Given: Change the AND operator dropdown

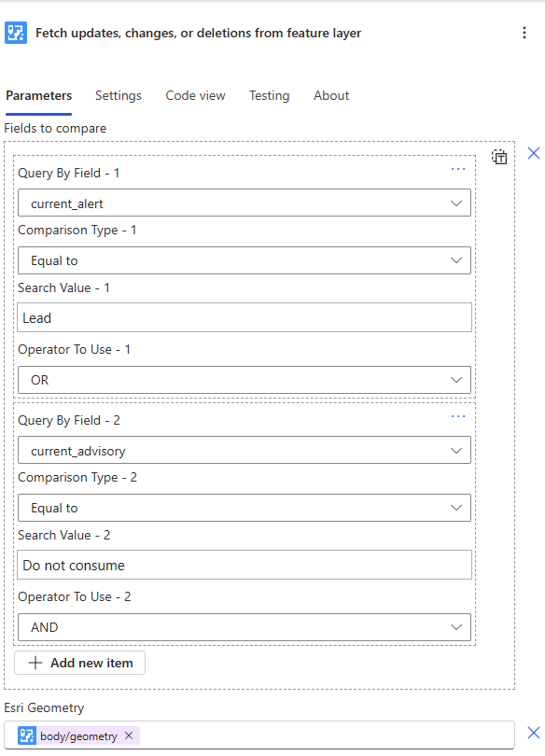Looking at the screenshot, I should pos(245,627).
